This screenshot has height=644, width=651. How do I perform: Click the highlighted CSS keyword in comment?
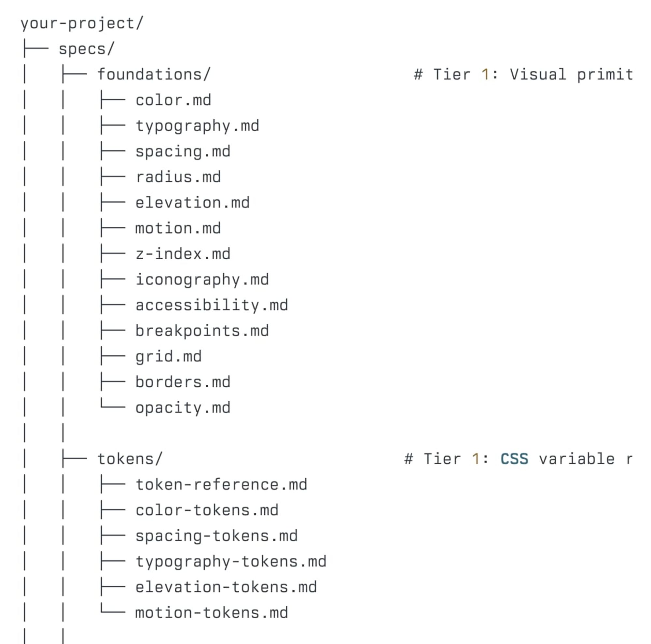[514, 459]
